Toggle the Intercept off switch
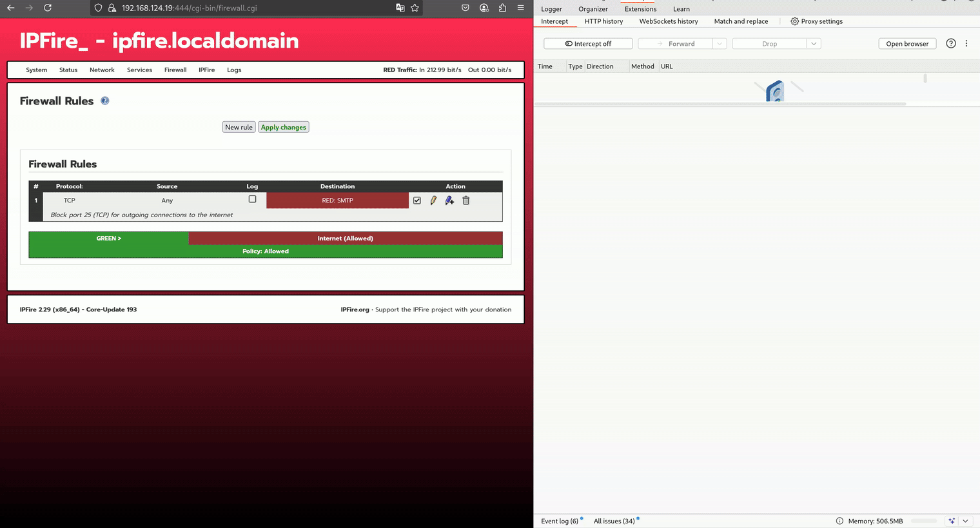This screenshot has height=528, width=980. [x=588, y=44]
